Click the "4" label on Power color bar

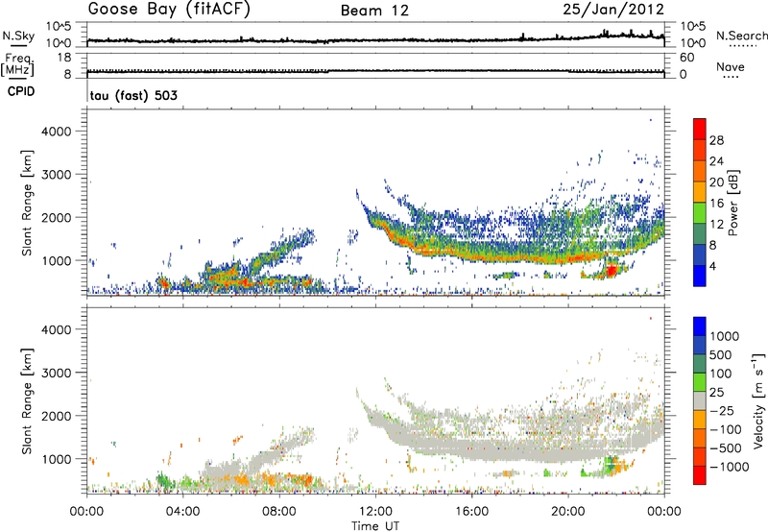pyautogui.click(x=713, y=266)
